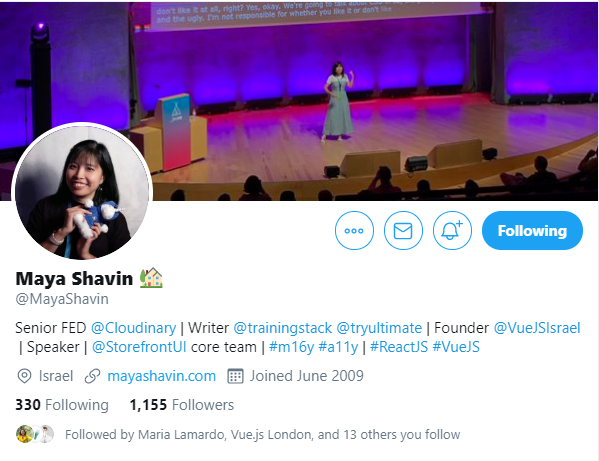Open Maya Shavin's round profile photo
This screenshot has width=599, height=461.
[82, 192]
